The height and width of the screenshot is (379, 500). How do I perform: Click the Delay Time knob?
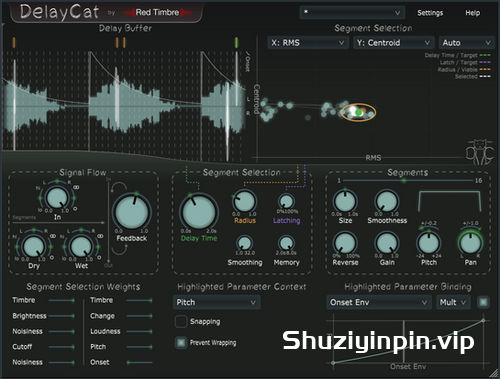(199, 212)
